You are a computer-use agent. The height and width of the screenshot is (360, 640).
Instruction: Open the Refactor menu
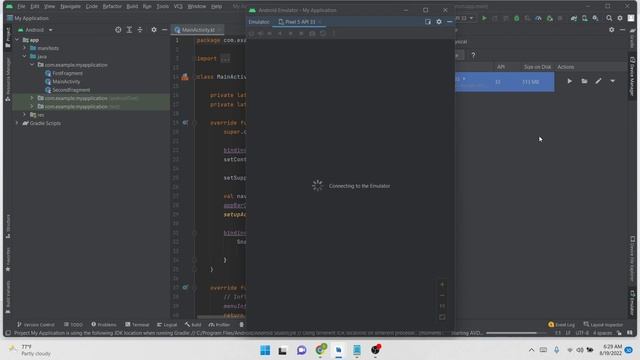(112, 7)
